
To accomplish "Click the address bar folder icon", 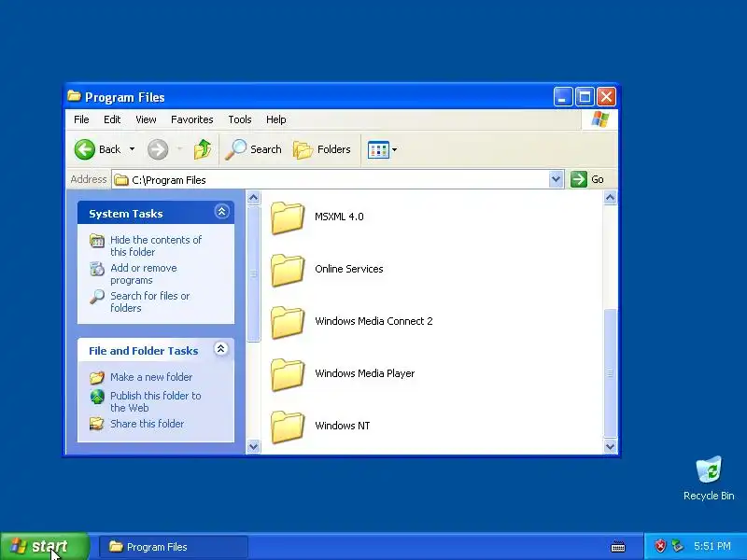I will click(121, 180).
